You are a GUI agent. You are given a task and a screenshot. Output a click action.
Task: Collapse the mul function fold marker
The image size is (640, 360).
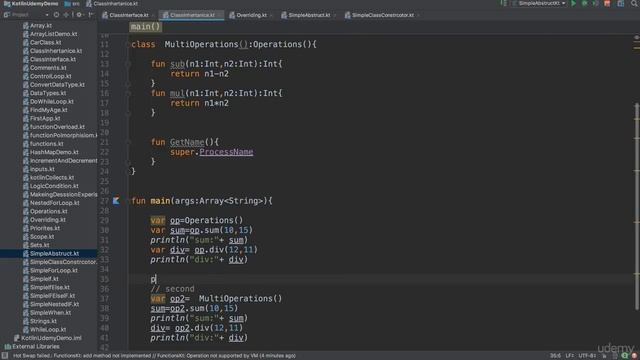pos(128,93)
